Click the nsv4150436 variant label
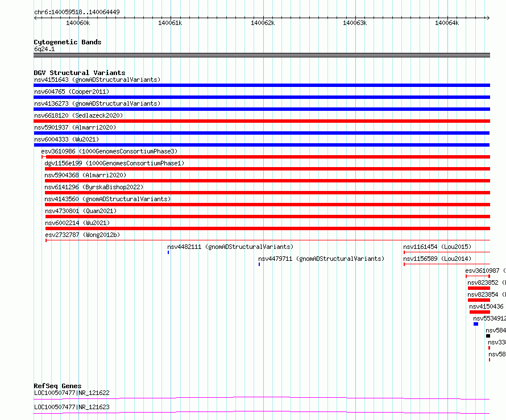The width and height of the screenshot is (506, 420). [x=486, y=306]
